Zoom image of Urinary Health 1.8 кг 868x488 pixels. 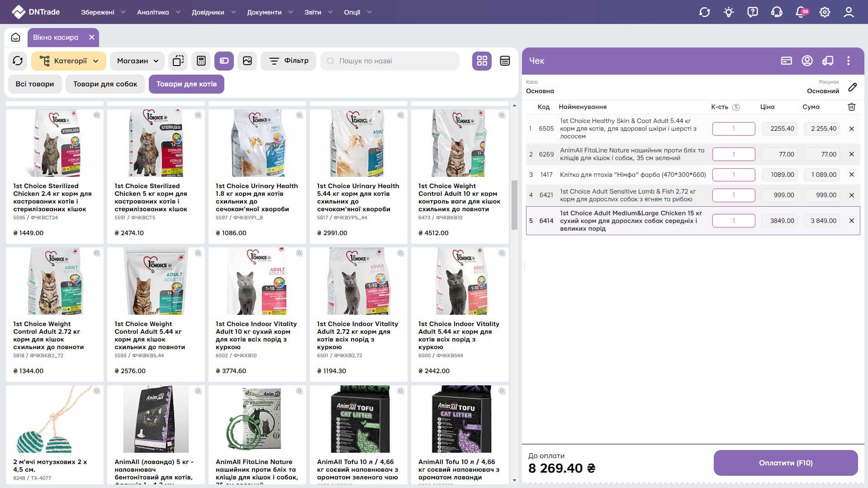pyautogui.click(x=299, y=115)
